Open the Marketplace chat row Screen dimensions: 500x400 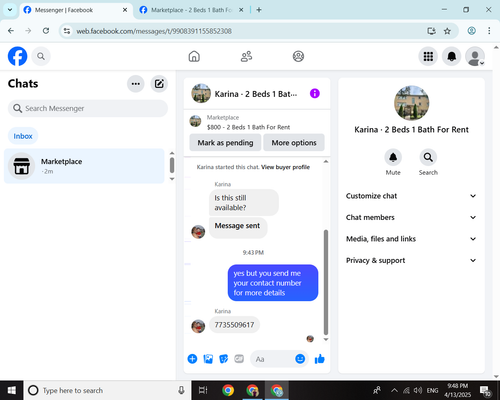point(84,166)
